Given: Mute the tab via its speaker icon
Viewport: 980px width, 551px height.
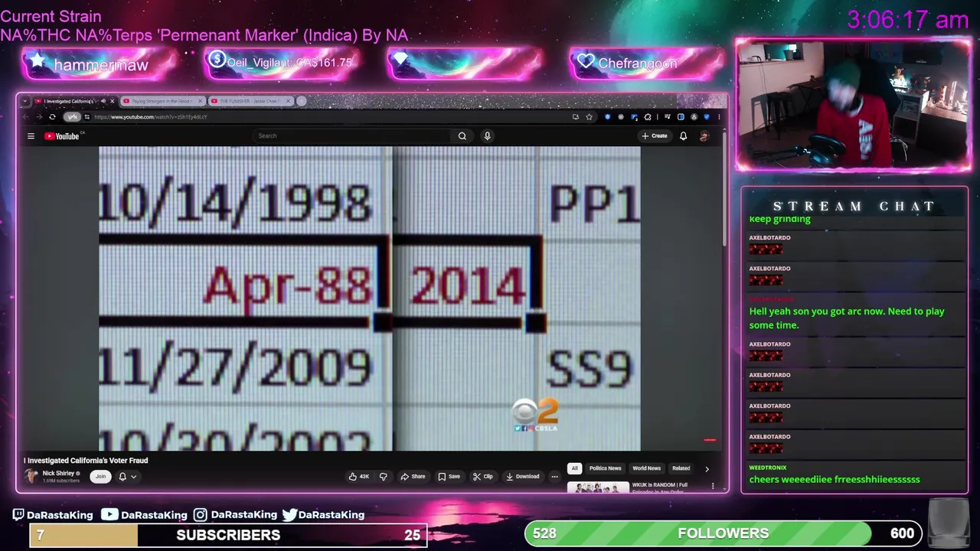Looking at the screenshot, I should tap(103, 101).
